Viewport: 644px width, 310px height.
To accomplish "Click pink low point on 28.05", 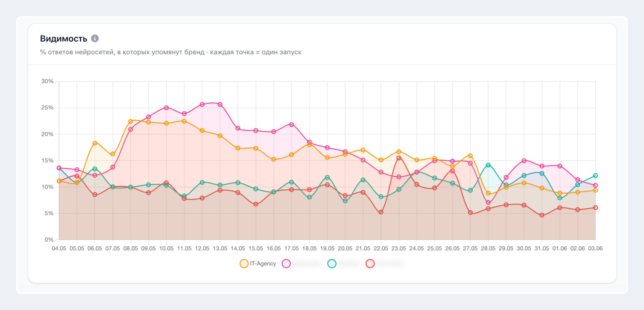I will click(488, 202).
